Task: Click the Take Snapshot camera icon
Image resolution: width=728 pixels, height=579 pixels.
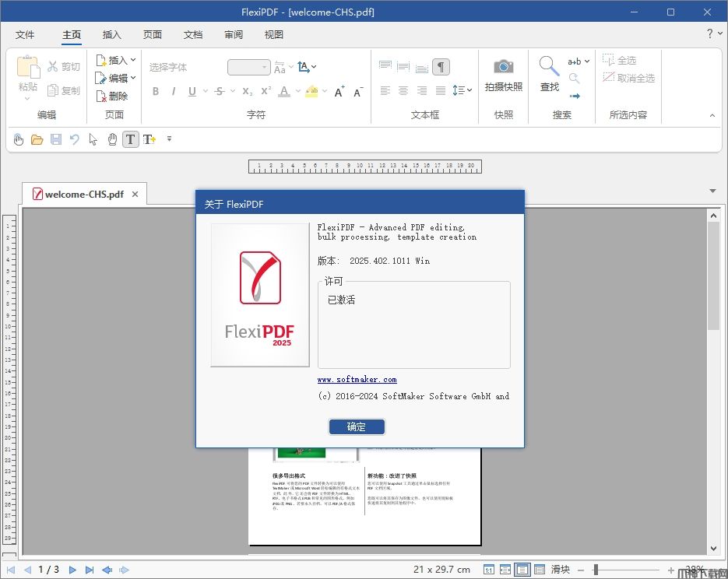Action: [x=503, y=67]
